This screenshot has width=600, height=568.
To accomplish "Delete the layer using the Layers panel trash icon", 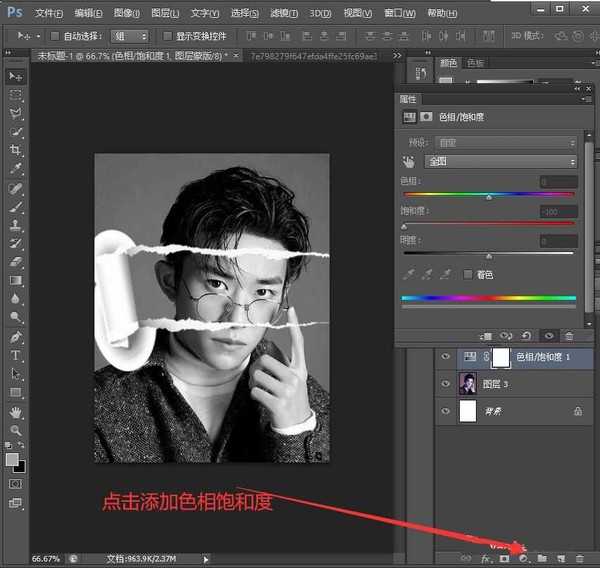I will point(579,557).
